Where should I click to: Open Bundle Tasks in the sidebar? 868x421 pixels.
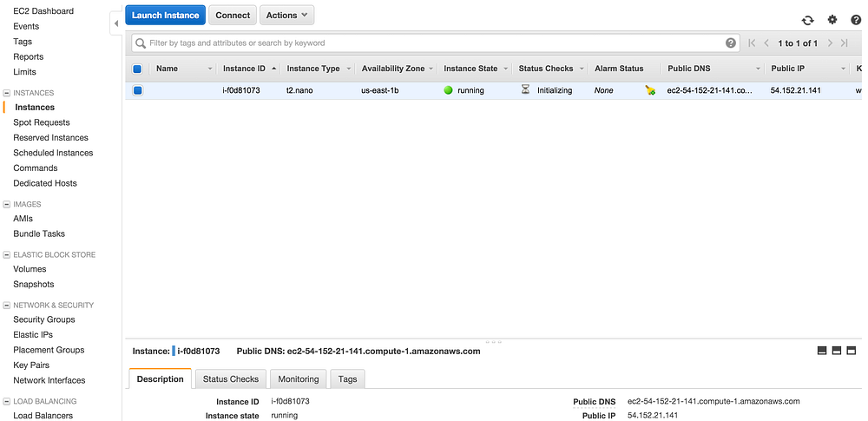(39, 234)
